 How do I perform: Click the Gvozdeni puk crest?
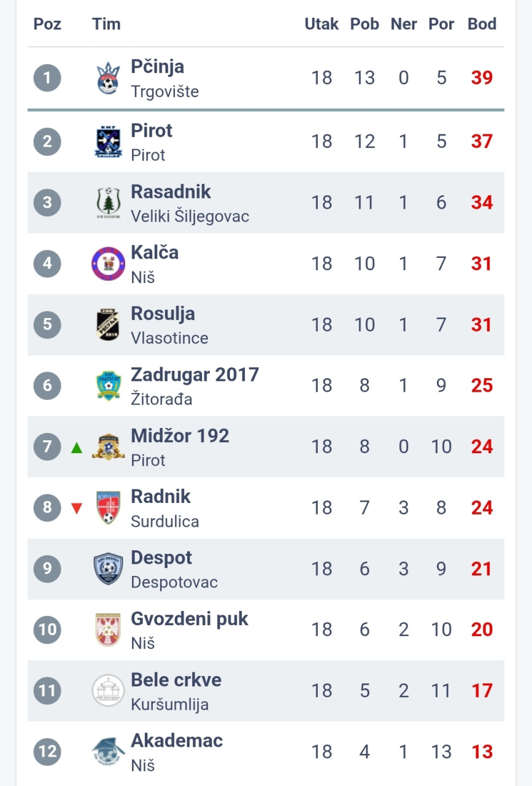108,629
